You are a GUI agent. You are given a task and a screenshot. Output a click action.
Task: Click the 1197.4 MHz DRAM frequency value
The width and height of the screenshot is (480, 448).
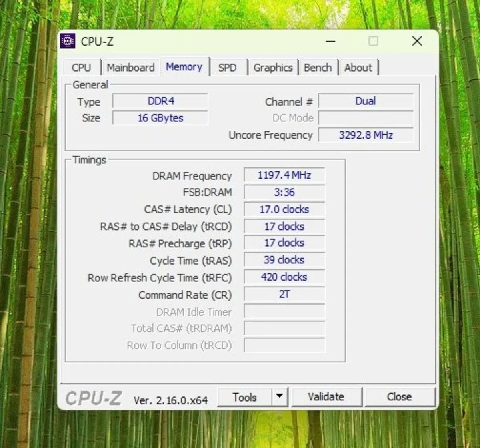[x=284, y=175]
